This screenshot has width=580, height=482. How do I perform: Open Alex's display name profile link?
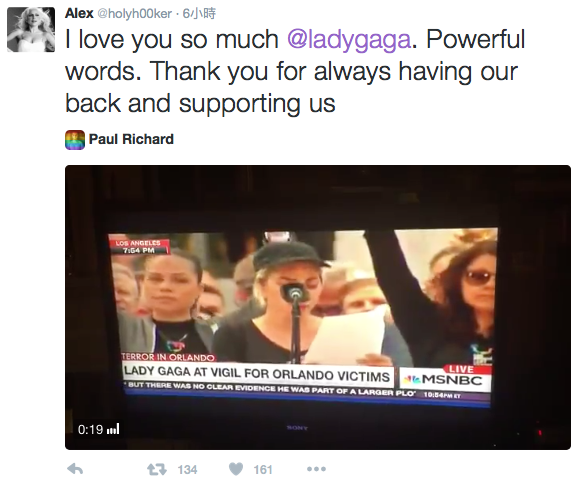79,13
